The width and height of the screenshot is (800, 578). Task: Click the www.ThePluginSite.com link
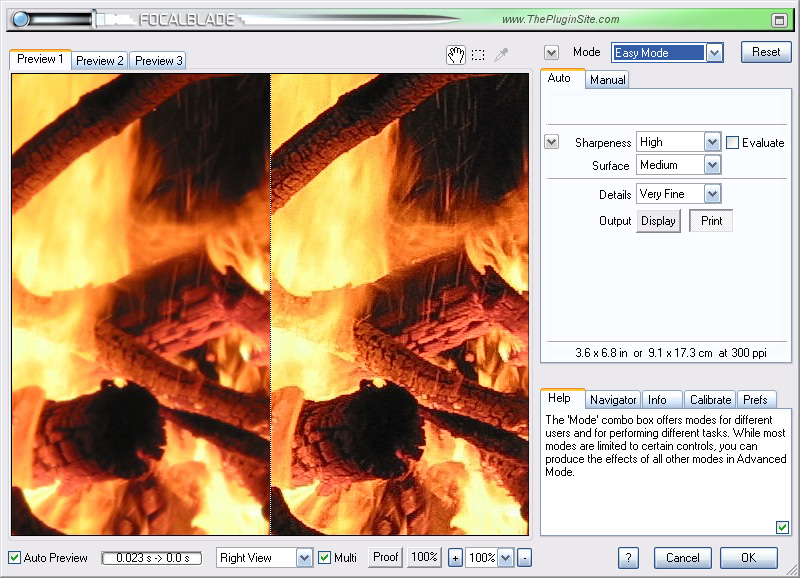(x=560, y=19)
